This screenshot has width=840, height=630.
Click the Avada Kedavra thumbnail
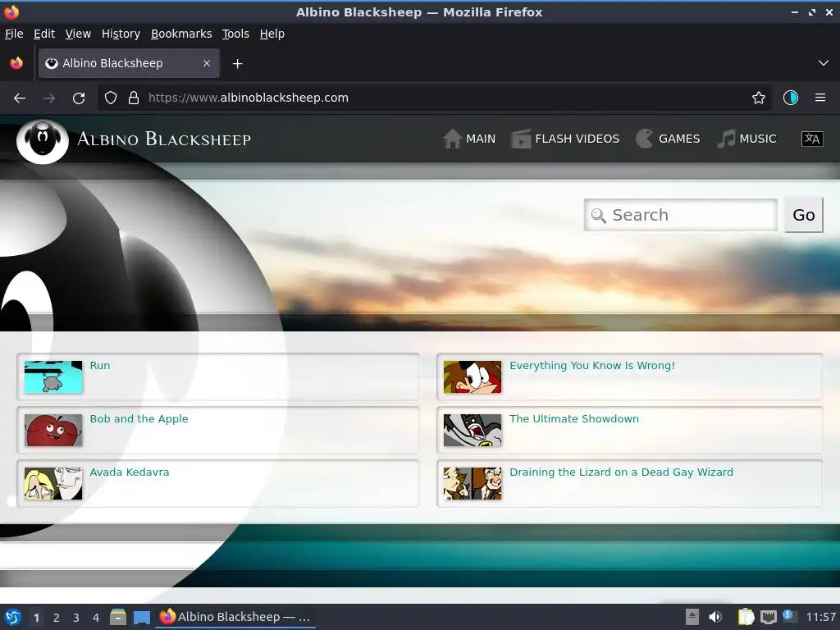point(53,483)
